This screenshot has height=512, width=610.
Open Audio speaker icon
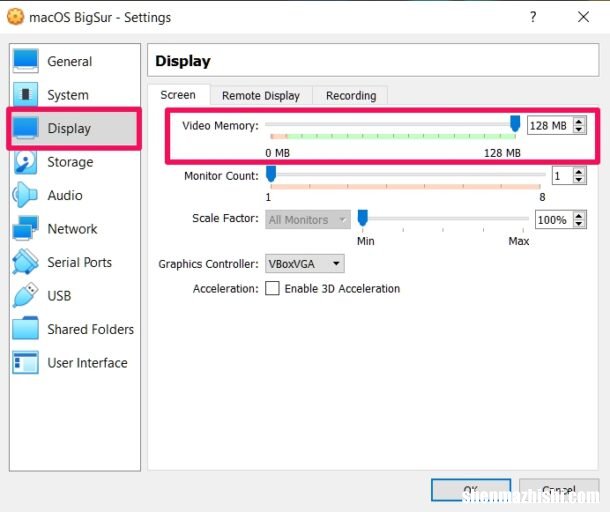tap(25, 195)
